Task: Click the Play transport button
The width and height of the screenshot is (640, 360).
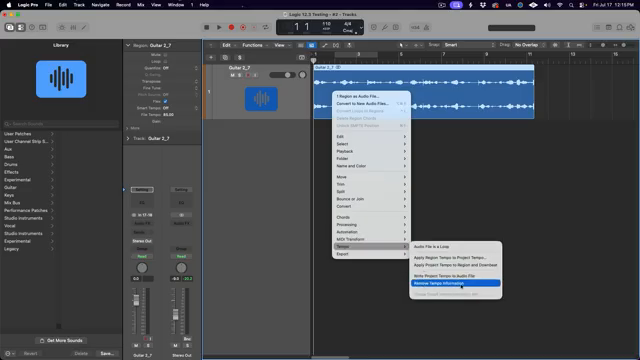Action: 219,27
